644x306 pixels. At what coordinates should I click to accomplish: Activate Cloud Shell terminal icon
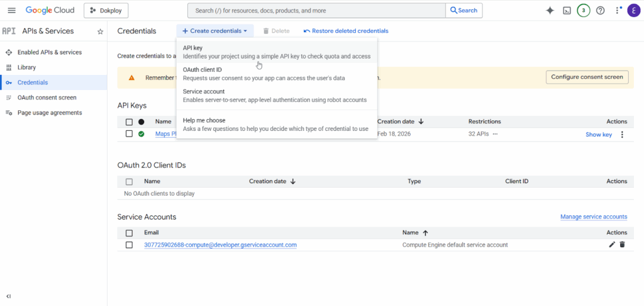tap(567, 10)
